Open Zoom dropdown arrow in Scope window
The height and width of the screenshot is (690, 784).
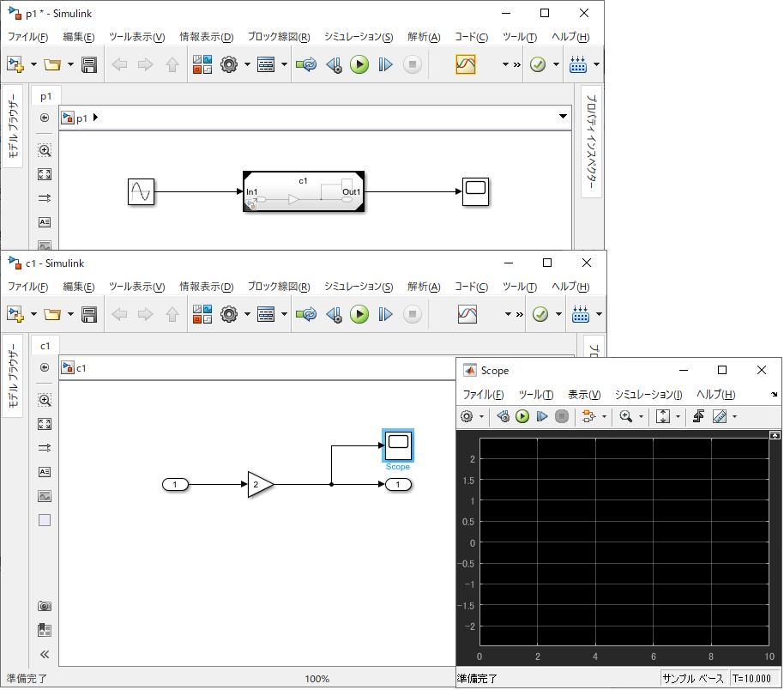click(641, 417)
